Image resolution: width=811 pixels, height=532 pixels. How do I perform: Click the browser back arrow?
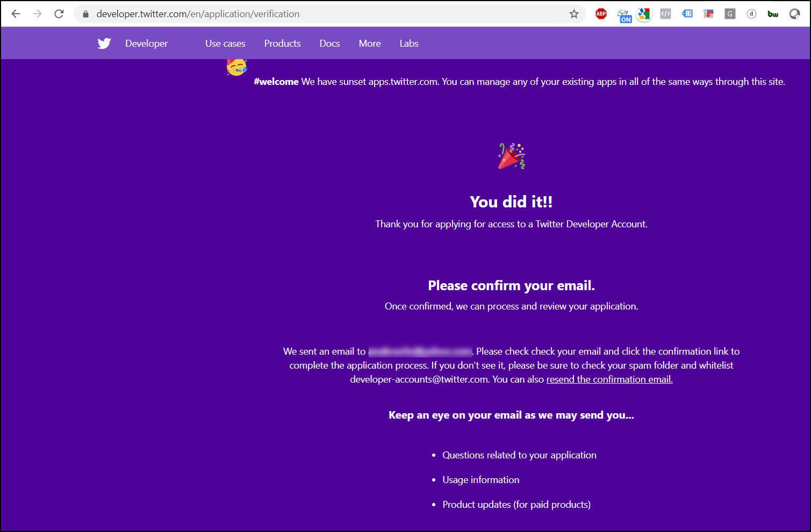point(16,14)
